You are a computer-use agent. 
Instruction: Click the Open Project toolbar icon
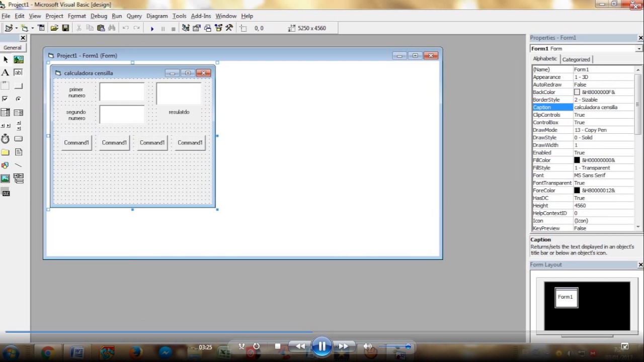pos(54,28)
